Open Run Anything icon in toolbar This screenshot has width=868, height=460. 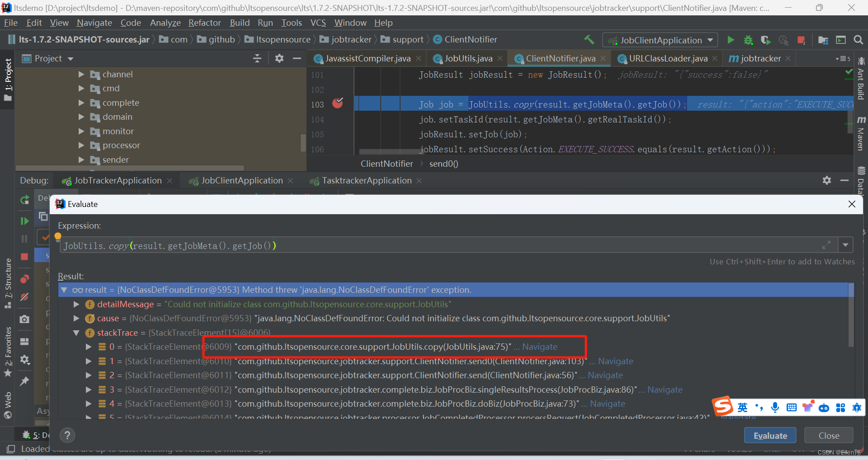[x=840, y=40]
